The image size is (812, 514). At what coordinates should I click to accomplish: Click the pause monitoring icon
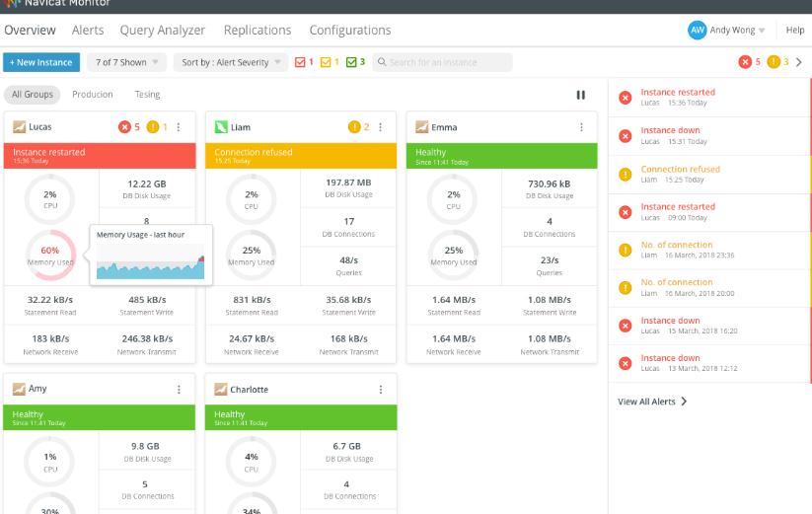(x=580, y=95)
